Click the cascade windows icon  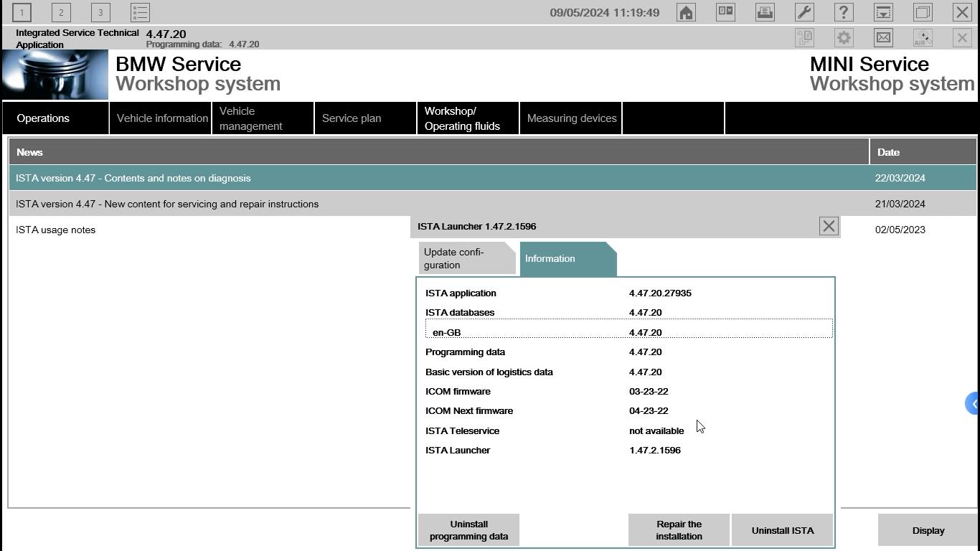(x=923, y=12)
